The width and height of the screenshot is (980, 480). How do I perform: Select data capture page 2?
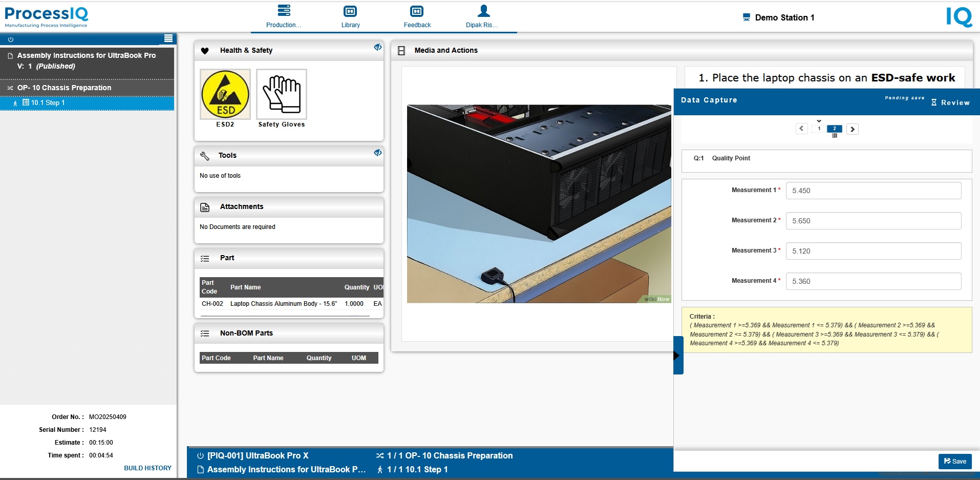pyautogui.click(x=835, y=129)
